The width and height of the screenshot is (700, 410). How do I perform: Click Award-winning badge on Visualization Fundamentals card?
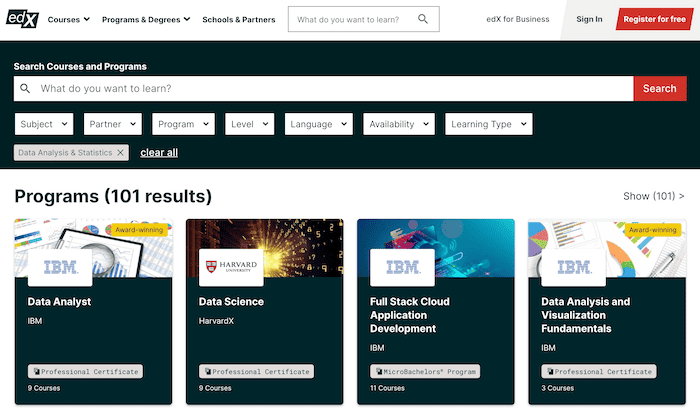(652, 230)
